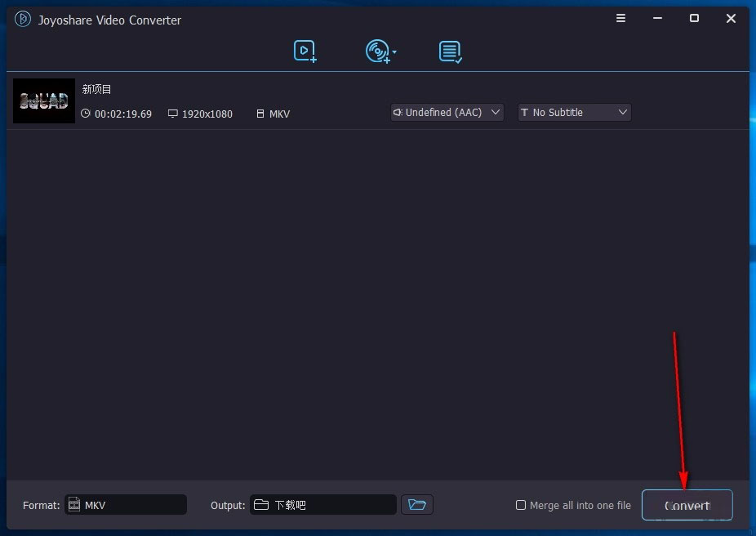The image size is (756, 536).
Task: Click the audio speaker icon in the track selector
Action: click(x=398, y=112)
